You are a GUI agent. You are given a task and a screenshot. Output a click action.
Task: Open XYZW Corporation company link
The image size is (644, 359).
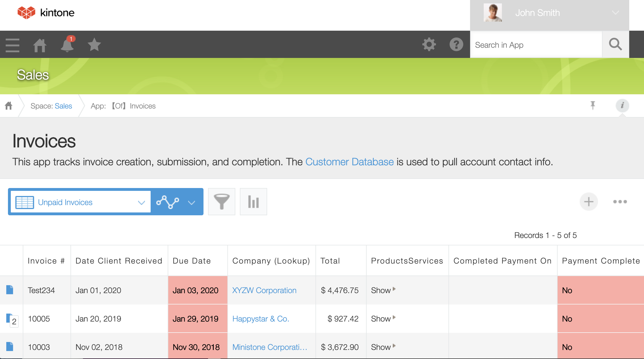pos(264,290)
